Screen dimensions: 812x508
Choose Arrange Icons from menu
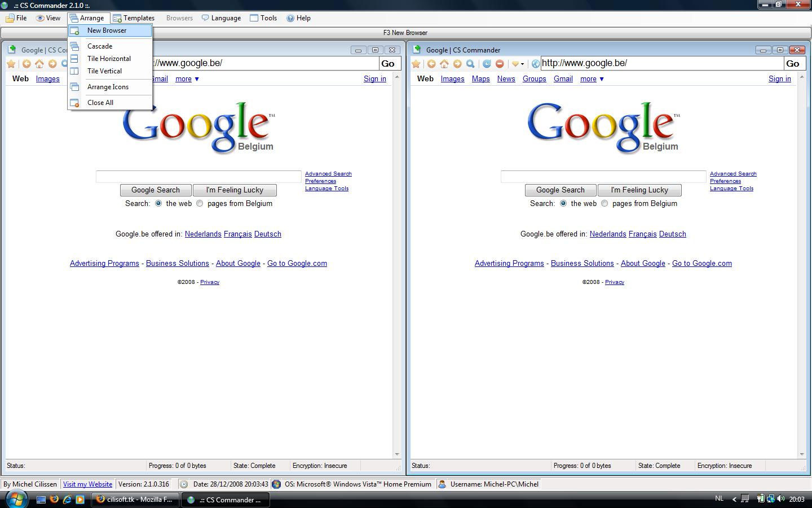click(x=110, y=87)
